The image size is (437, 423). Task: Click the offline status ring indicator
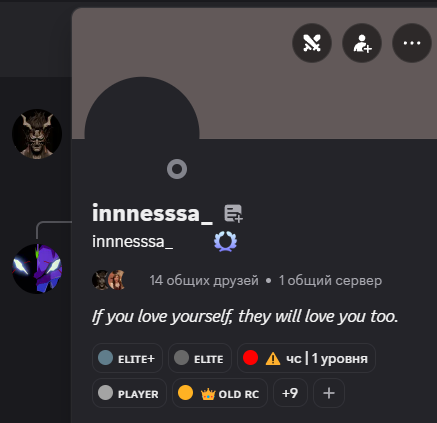[177, 169]
